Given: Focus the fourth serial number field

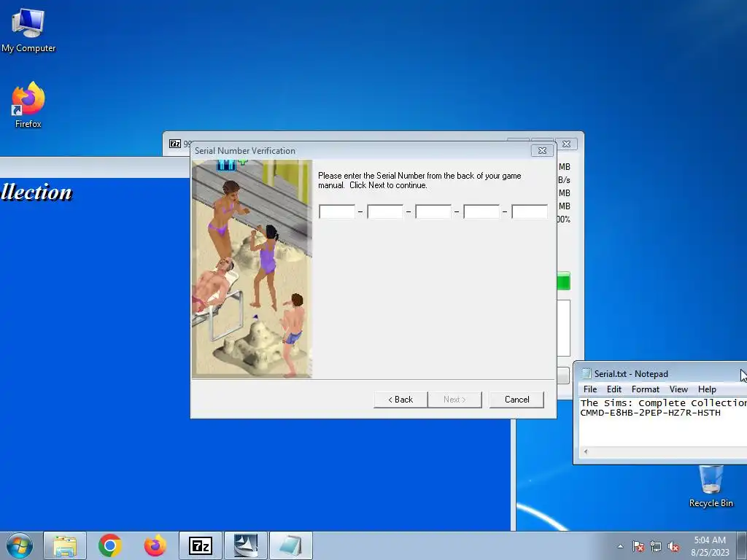Looking at the screenshot, I should (x=481, y=211).
